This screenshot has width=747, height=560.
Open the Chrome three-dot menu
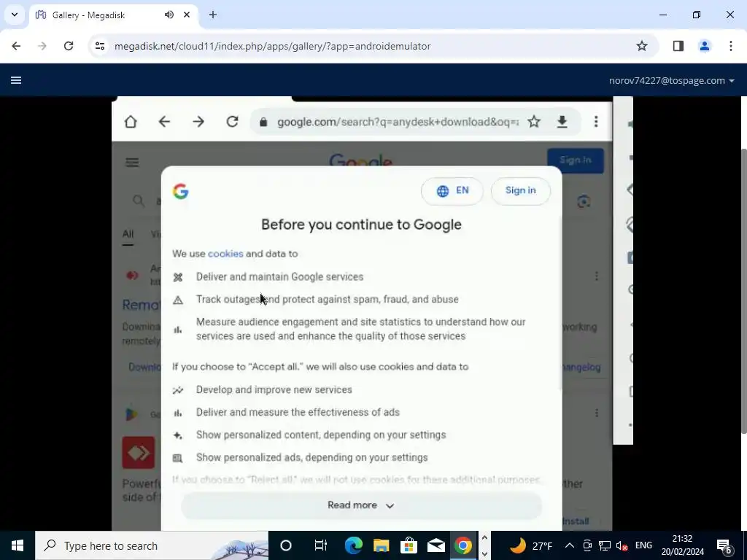coord(730,46)
